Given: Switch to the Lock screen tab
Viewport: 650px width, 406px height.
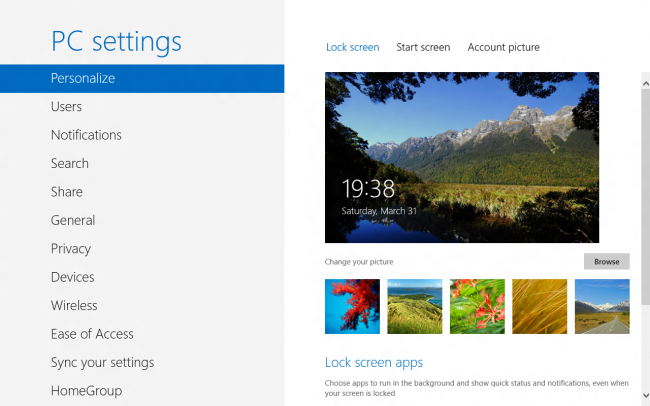Looking at the screenshot, I should coord(353,47).
